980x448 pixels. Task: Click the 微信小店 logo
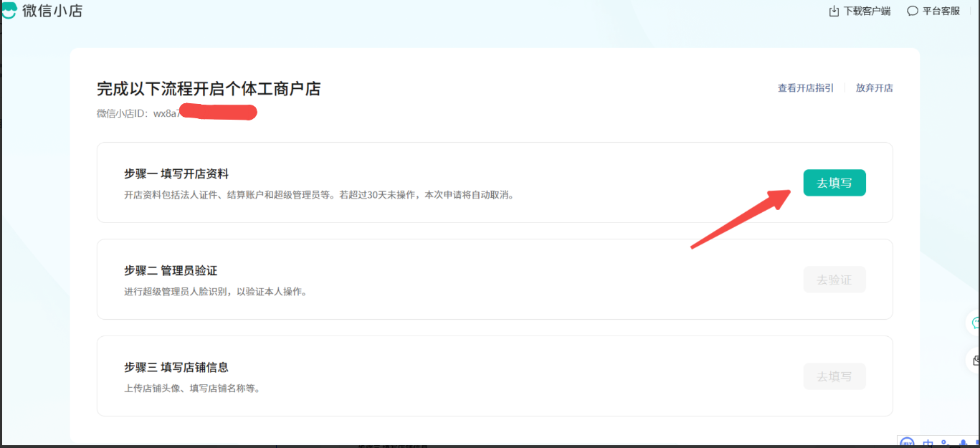click(42, 11)
